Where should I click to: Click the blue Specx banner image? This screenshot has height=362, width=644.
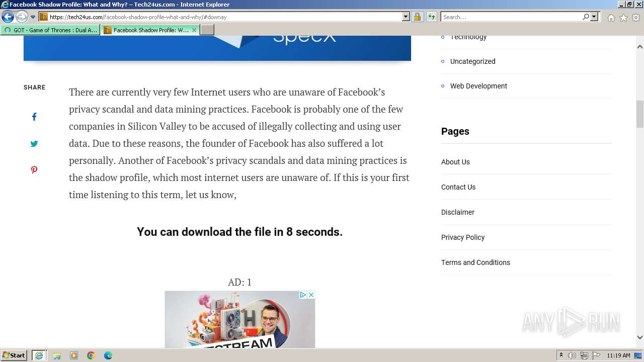tap(217, 48)
